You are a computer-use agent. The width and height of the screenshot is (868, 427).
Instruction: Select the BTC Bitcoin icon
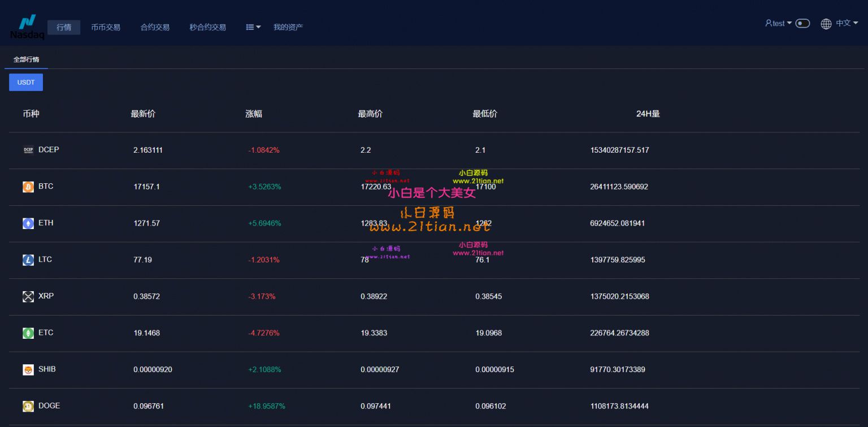28,187
